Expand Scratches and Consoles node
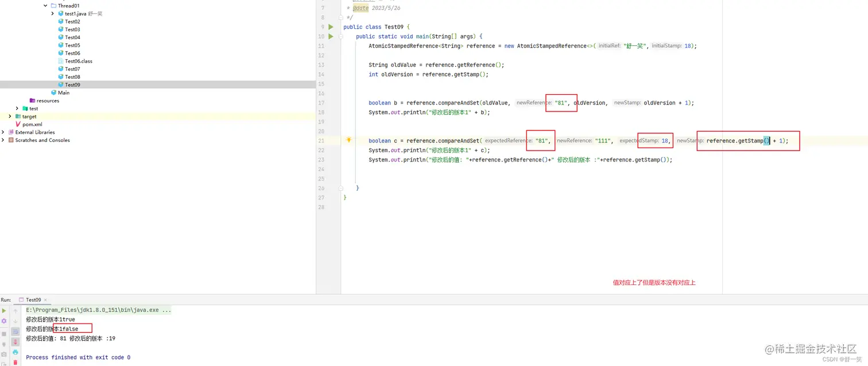The image size is (868, 366). click(x=3, y=140)
